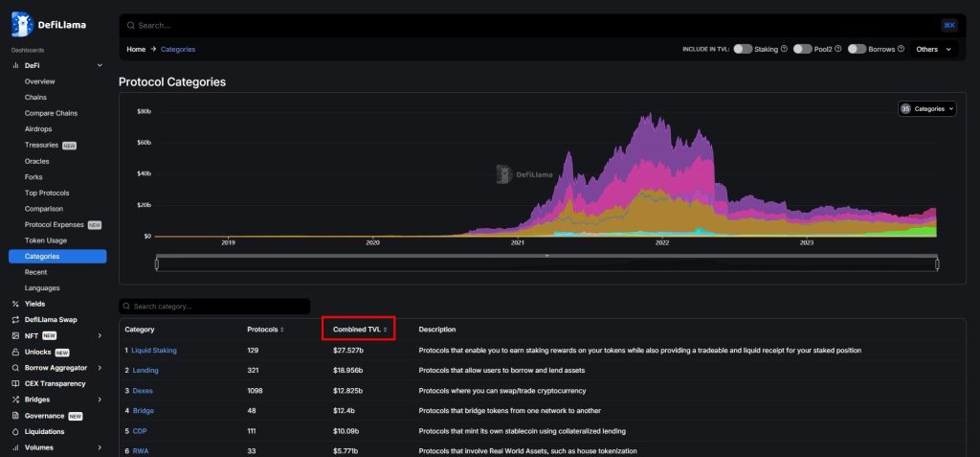This screenshot has height=457, width=980.
Task: Open the Liquid Staking category link
Action: [x=153, y=351]
